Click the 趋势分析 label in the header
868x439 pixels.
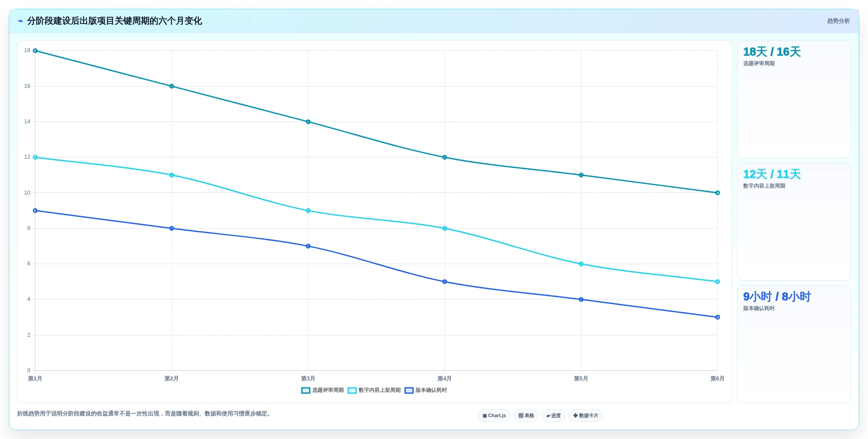(838, 21)
